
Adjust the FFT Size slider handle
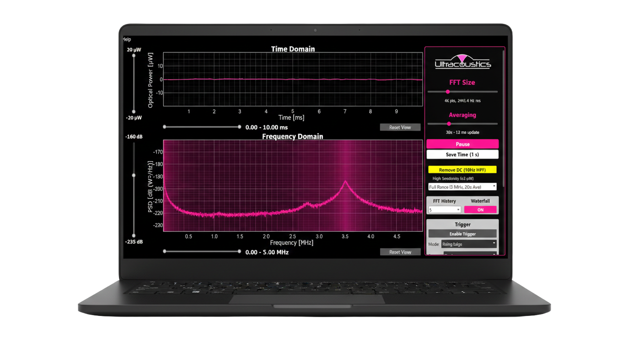coord(448,92)
